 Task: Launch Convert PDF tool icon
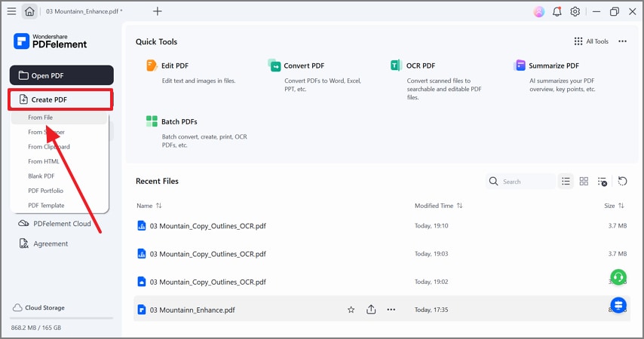[x=274, y=65]
